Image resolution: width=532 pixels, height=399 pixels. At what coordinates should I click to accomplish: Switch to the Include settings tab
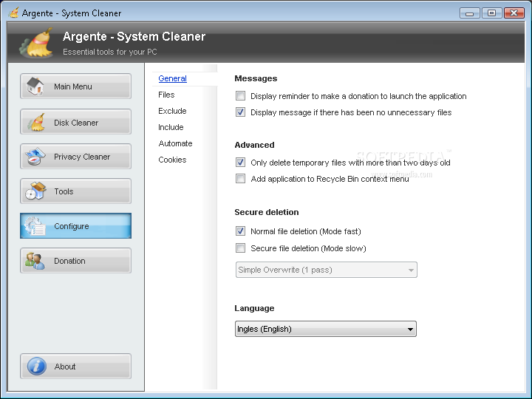point(171,127)
